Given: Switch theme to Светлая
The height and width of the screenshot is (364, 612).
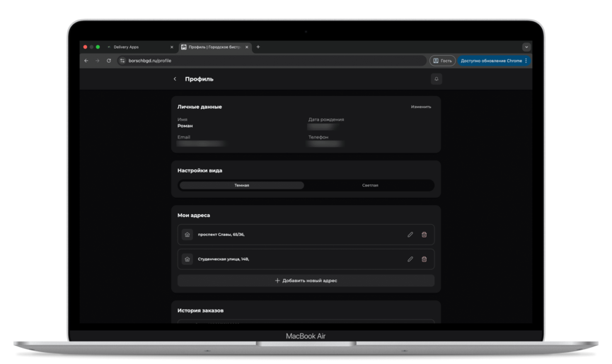Looking at the screenshot, I should [370, 185].
